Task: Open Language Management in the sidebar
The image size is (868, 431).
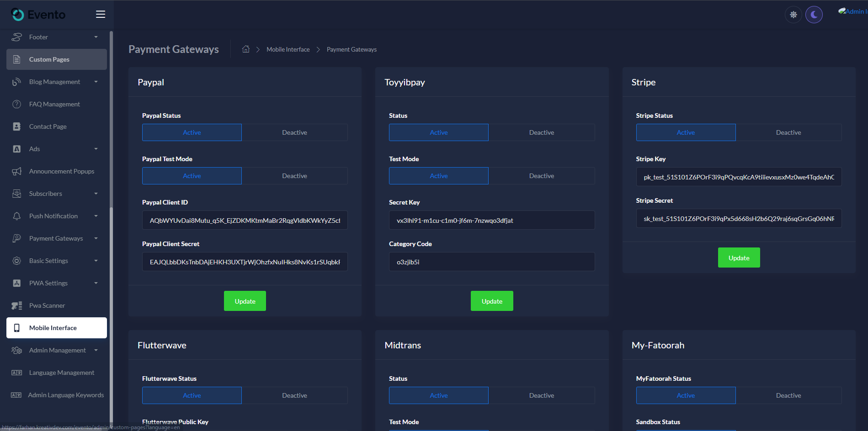Action: pyautogui.click(x=61, y=372)
